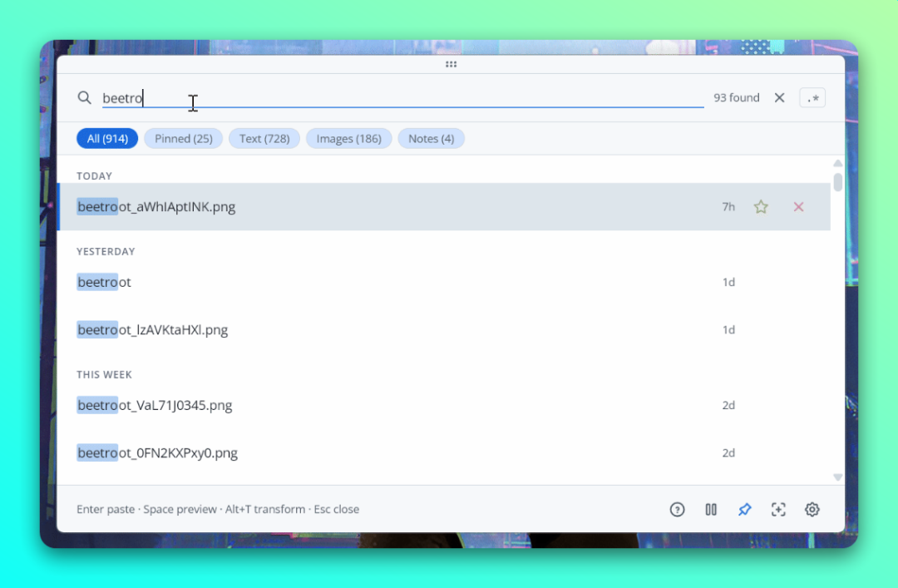Select beetroot_lzAVKtaHXl.png entry
This screenshot has height=588, width=898.
pyautogui.click(x=444, y=329)
